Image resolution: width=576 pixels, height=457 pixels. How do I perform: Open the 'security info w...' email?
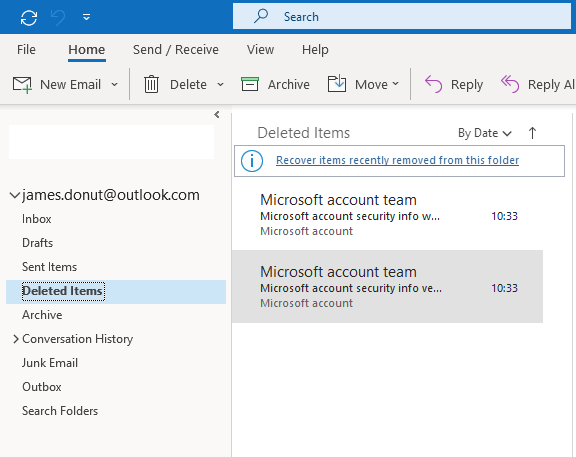tap(388, 215)
